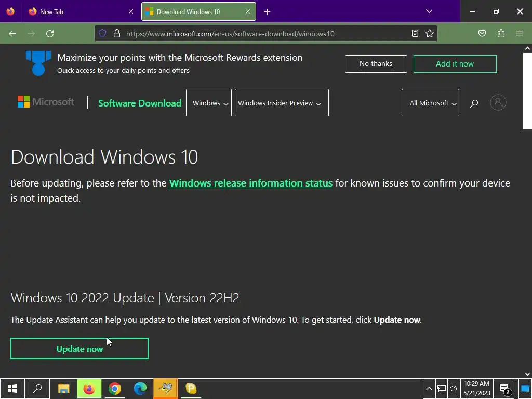Click the Firefox taskbar icon
532x399 pixels.
click(89, 389)
